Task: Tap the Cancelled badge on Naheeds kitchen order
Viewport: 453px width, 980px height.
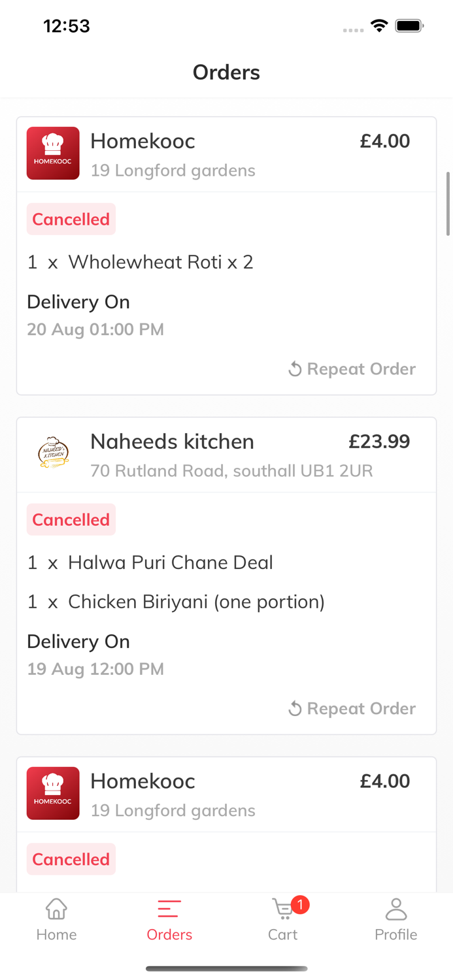Action: pyautogui.click(x=71, y=519)
